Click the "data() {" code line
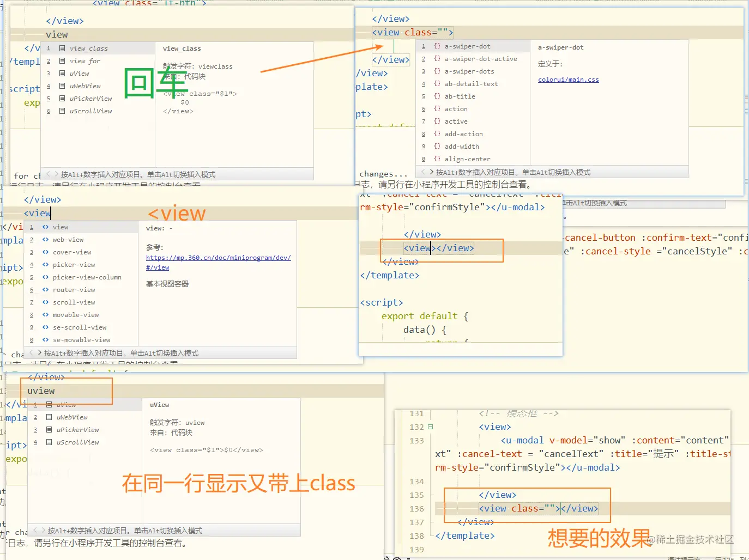This screenshot has height=560, width=749. click(425, 330)
